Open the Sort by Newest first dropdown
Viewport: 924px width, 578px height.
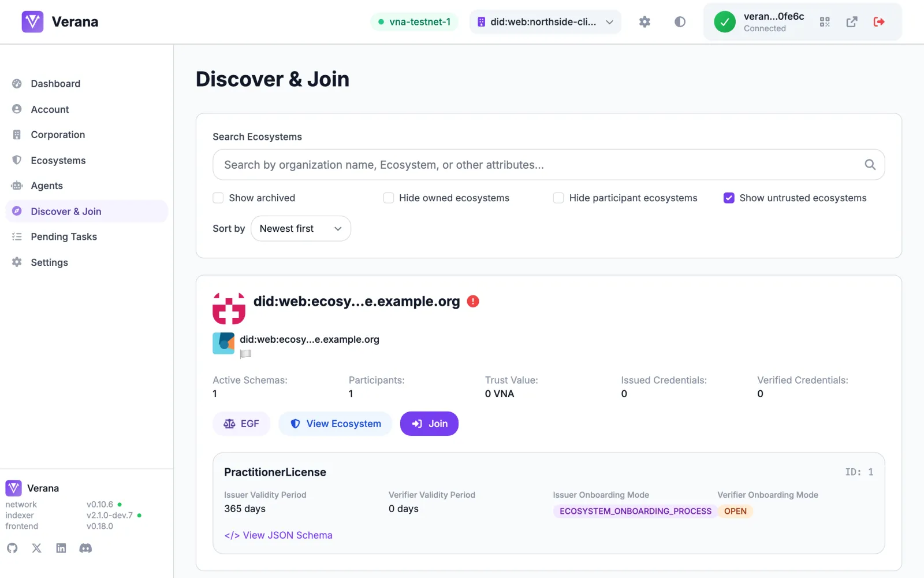pos(301,228)
